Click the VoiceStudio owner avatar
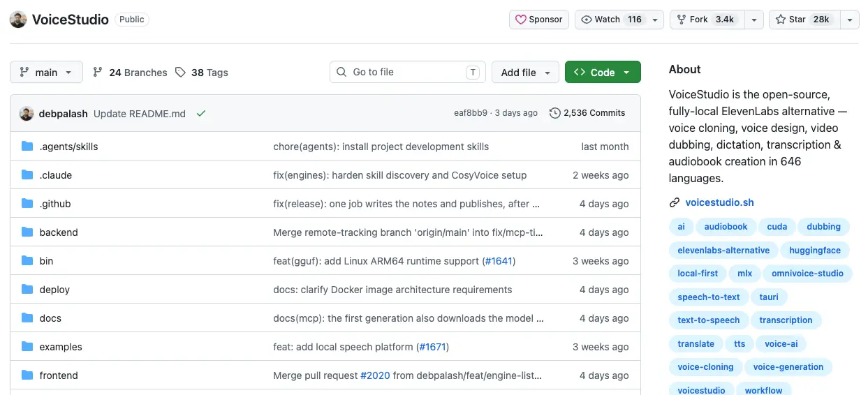Viewport: 868px width, 395px height. tap(18, 20)
